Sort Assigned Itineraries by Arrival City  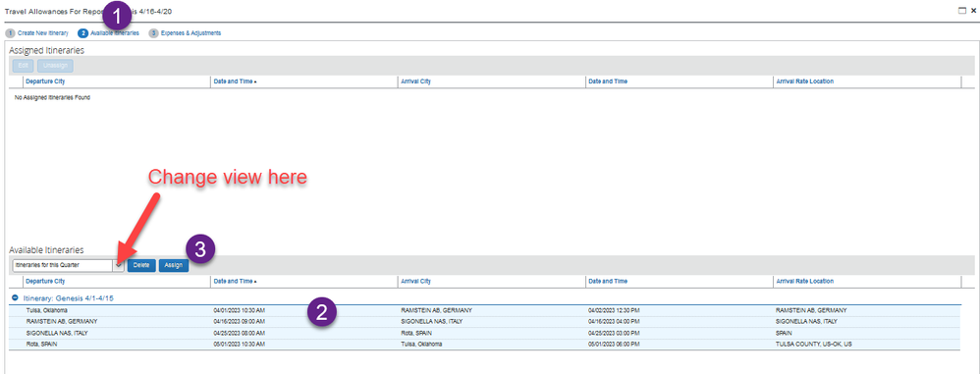tap(416, 81)
